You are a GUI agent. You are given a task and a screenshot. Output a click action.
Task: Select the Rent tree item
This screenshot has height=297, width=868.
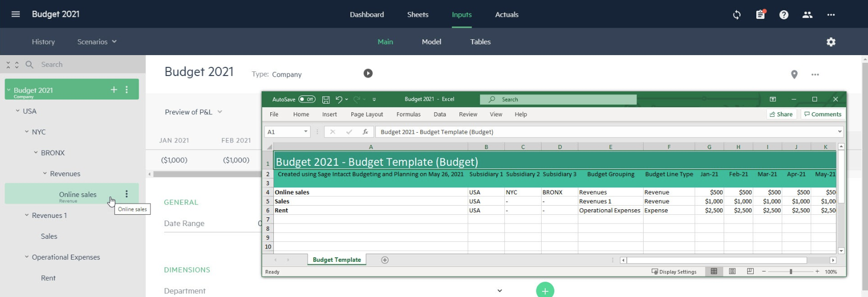pos(48,278)
